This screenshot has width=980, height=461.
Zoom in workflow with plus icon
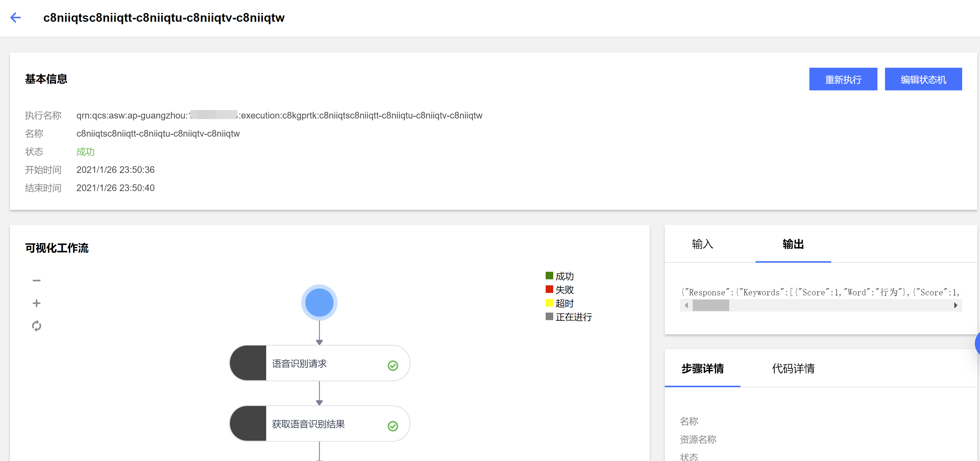[x=37, y=303]
